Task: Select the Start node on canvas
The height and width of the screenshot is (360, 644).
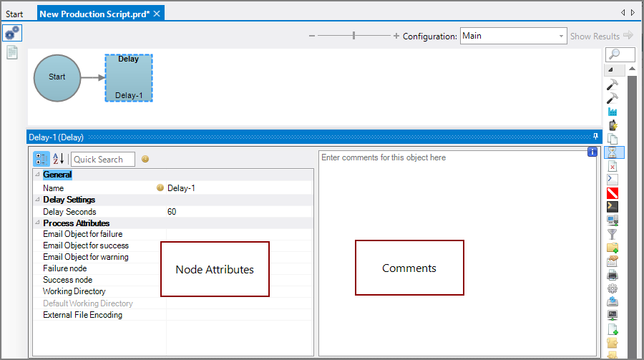Action: (x=57, y=78)
